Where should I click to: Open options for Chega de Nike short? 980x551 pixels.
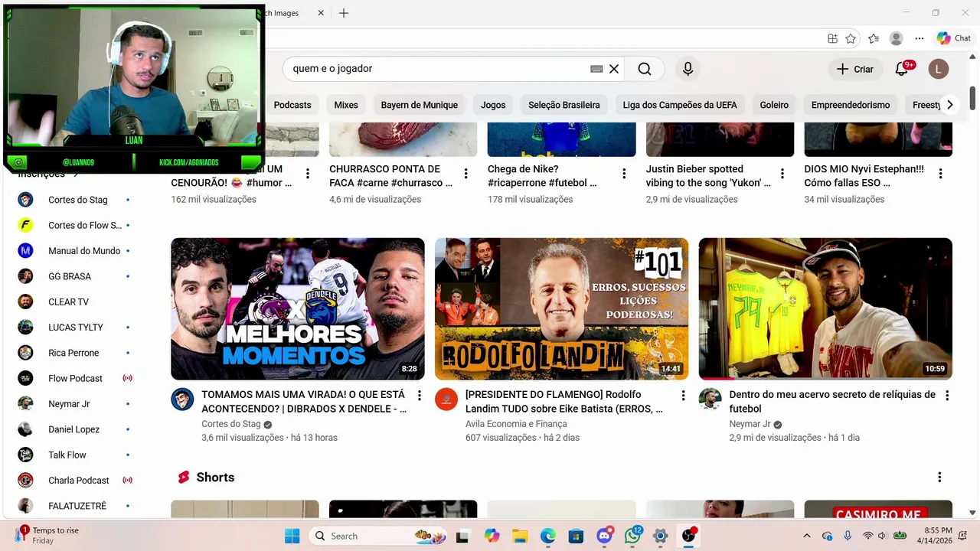tap(624, 174)
